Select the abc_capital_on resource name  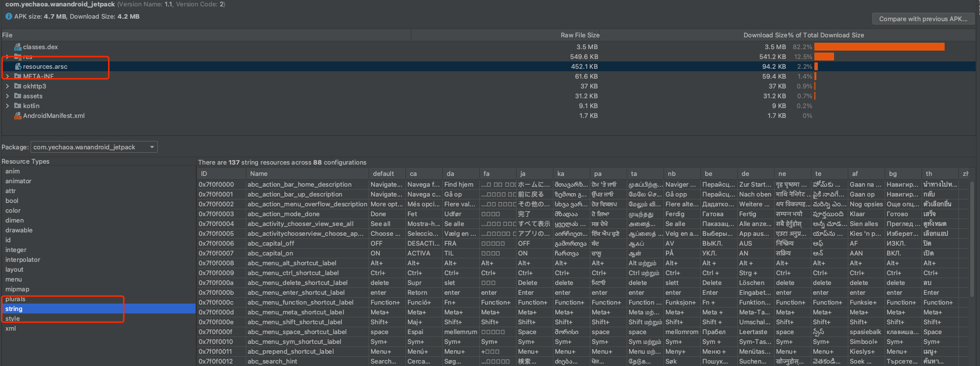[270, 253]
